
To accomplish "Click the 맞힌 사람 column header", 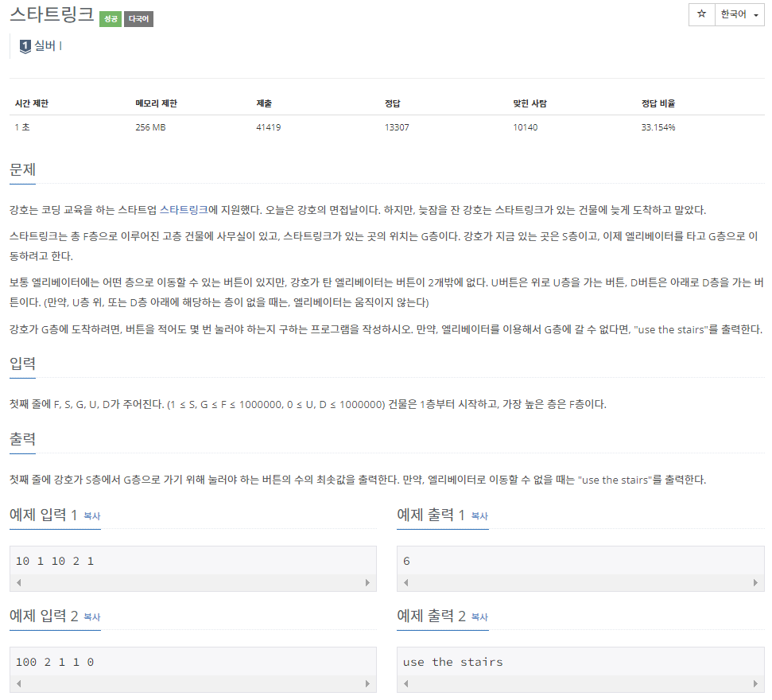I will (x=530, y=103).
